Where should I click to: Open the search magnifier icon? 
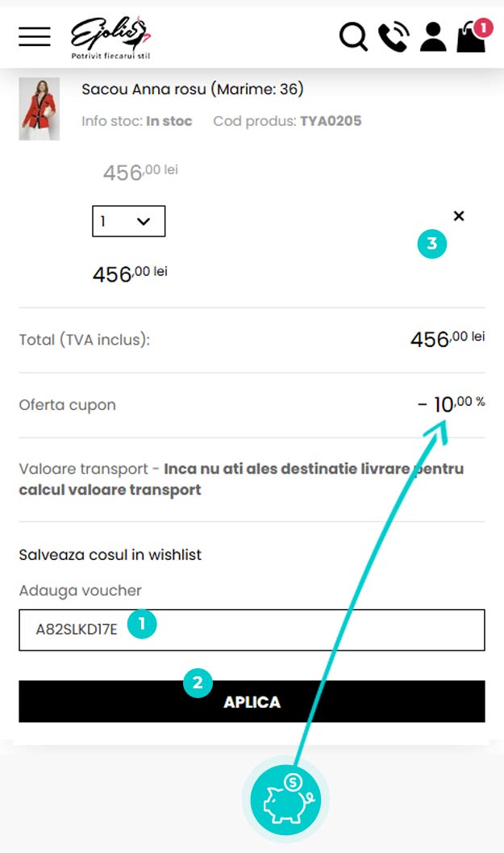353,37
